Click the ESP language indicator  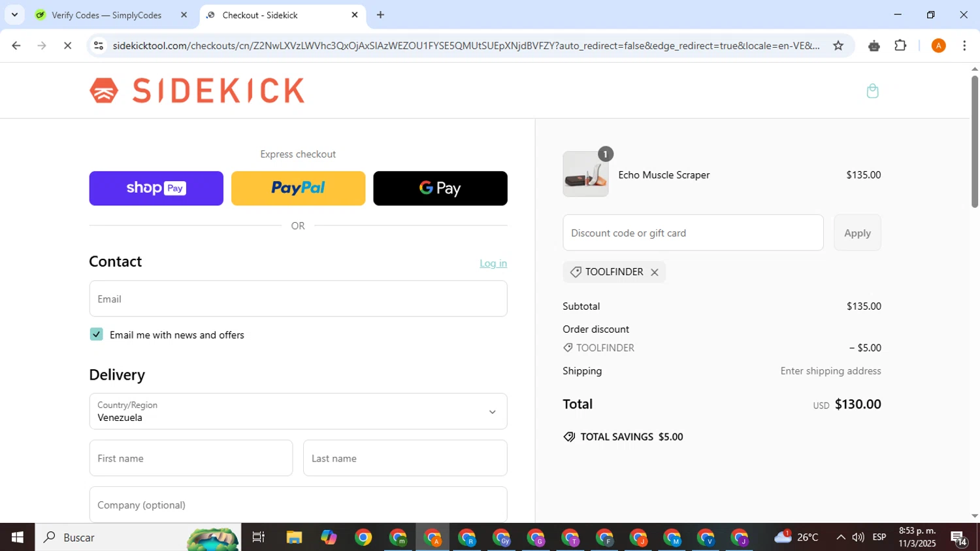(879, 537)
